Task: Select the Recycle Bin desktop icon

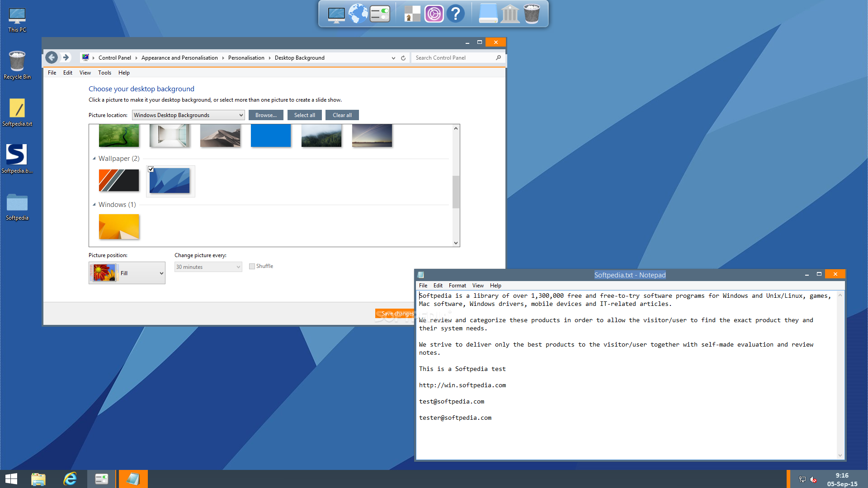Action: tap(17, 66)
